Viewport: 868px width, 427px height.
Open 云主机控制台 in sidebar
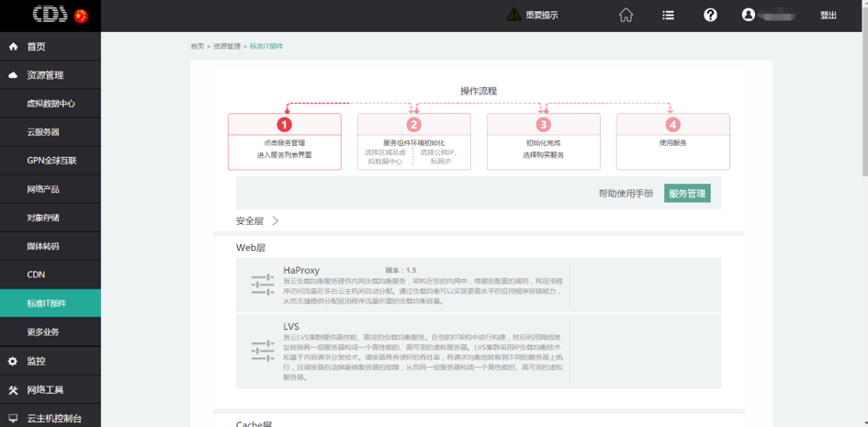point(51,418)
